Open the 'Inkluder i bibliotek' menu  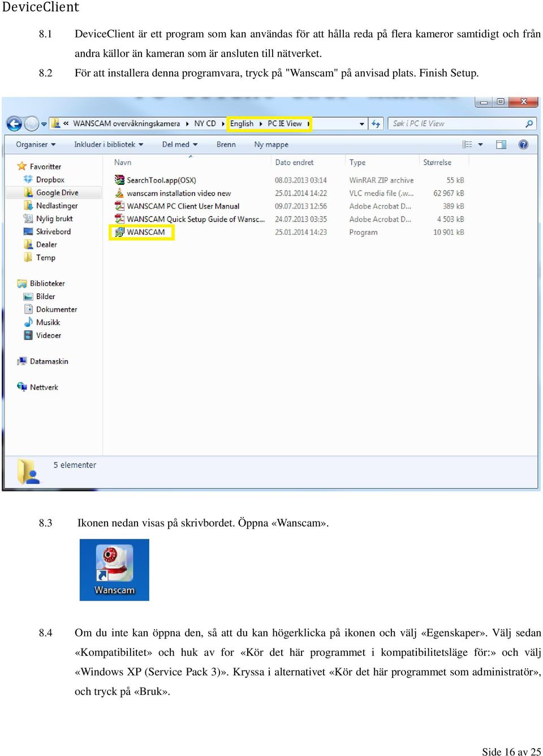pos(108,144)
